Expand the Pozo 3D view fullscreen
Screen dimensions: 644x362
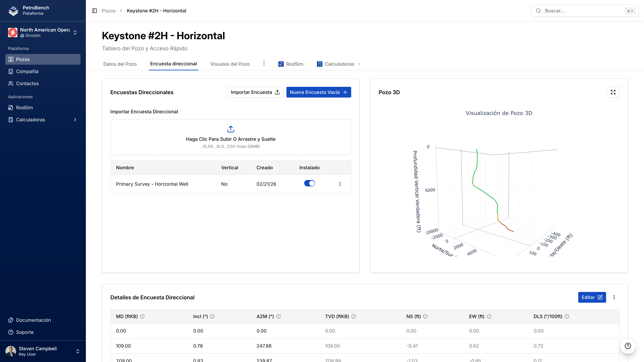point(613,92)
